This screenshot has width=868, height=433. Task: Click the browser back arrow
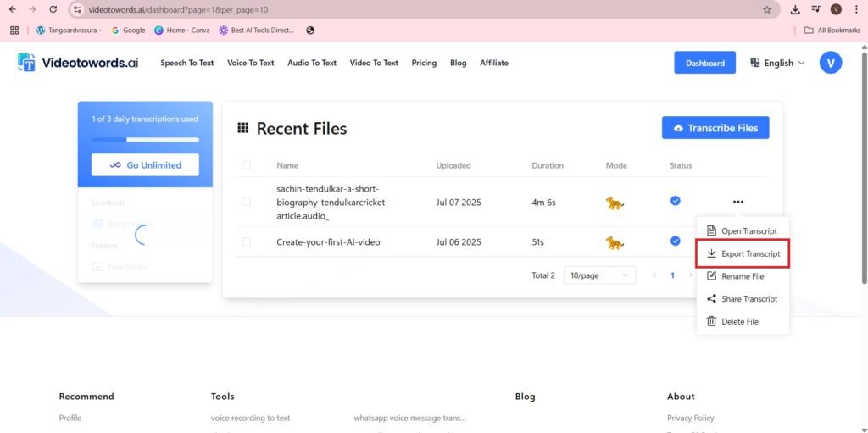point(14,9)
